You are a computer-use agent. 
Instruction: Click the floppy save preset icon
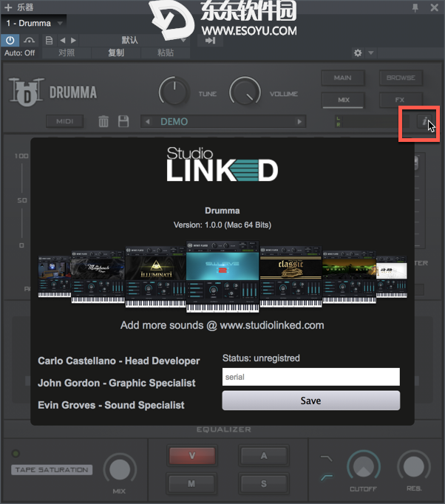click(123, 121)
